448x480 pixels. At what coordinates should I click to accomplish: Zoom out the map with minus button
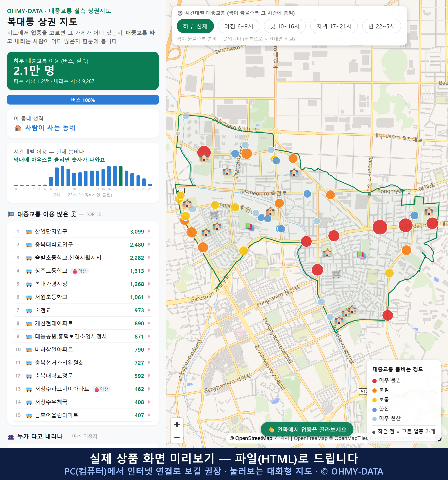[177, 437]
